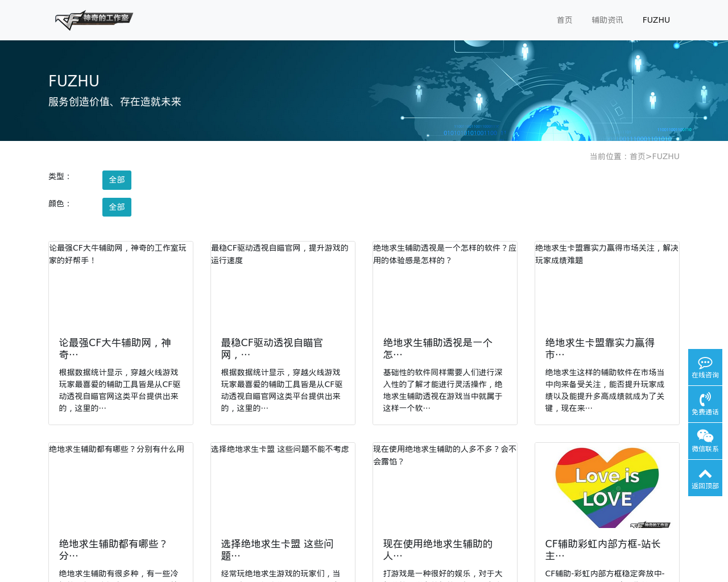Open article title 选择绝地求生卡盟 这些问题…
The width and height of the screenshot is (728, 582).
coord(278,550)
